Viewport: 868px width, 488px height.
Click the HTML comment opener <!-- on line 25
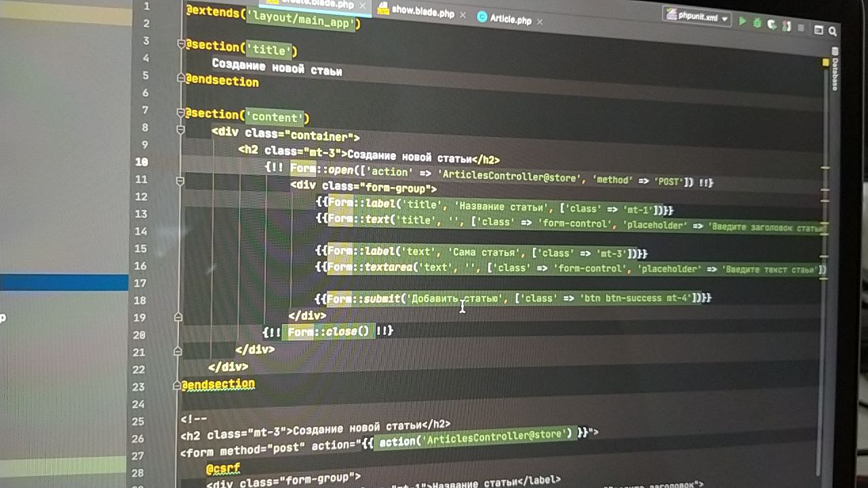(x=193, y=420)
